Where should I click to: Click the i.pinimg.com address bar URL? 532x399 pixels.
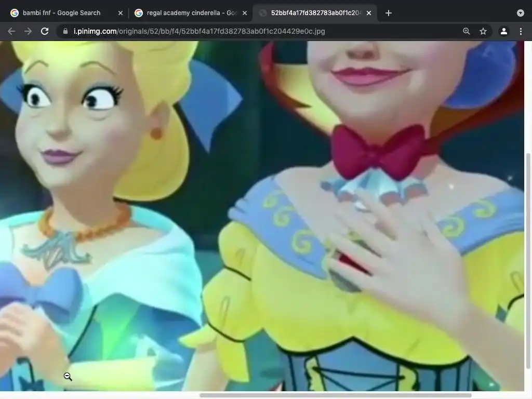(x=199, y=31)
